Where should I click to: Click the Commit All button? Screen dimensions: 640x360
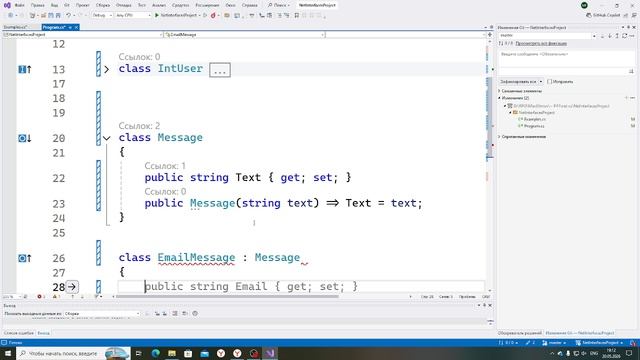tap(518, 82)
